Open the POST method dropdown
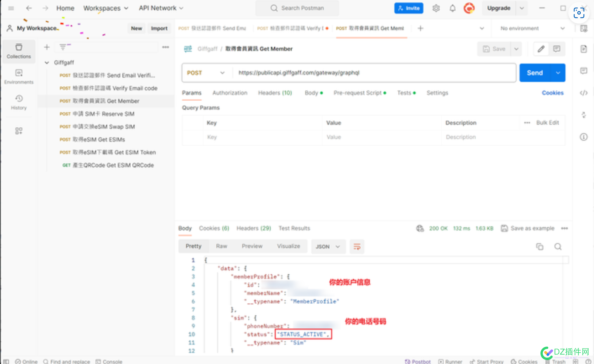This screenshot has height=364, width=594. [206, 73]
